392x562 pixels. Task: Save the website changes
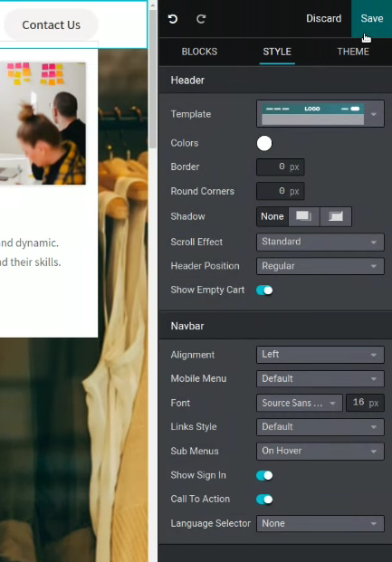point(371,19)
